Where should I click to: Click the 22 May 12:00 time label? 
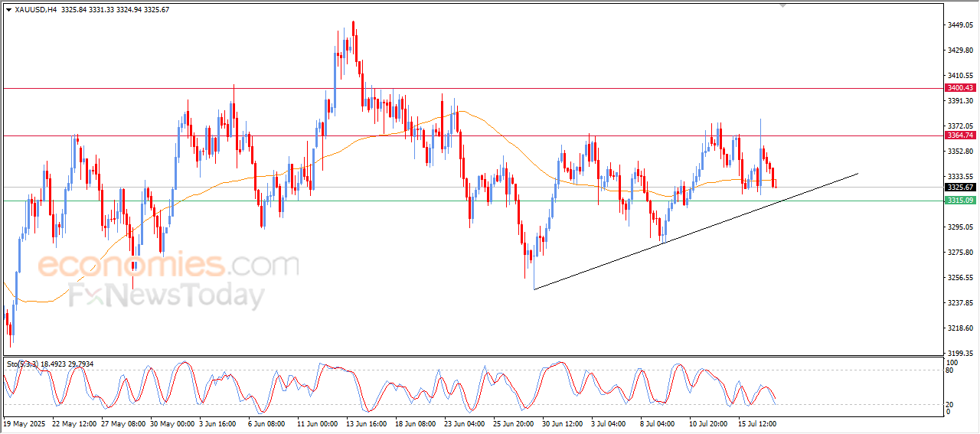click(x=75, y=423)
